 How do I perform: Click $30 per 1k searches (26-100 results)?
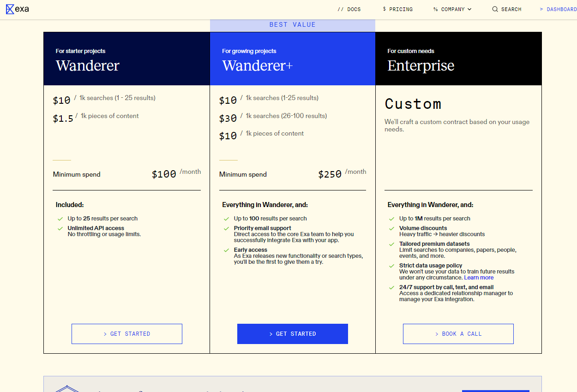click(273, 118)
